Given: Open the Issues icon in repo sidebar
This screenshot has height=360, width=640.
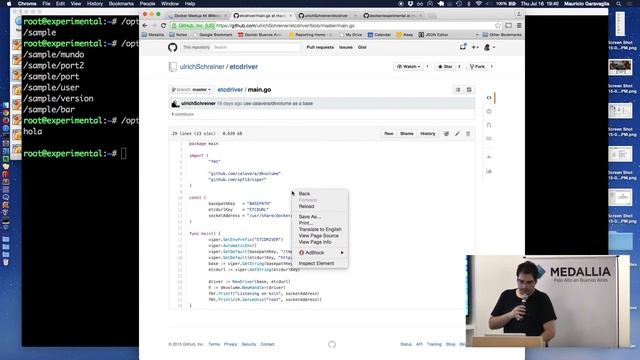Looking at the screenshot, I should (489, 111).
